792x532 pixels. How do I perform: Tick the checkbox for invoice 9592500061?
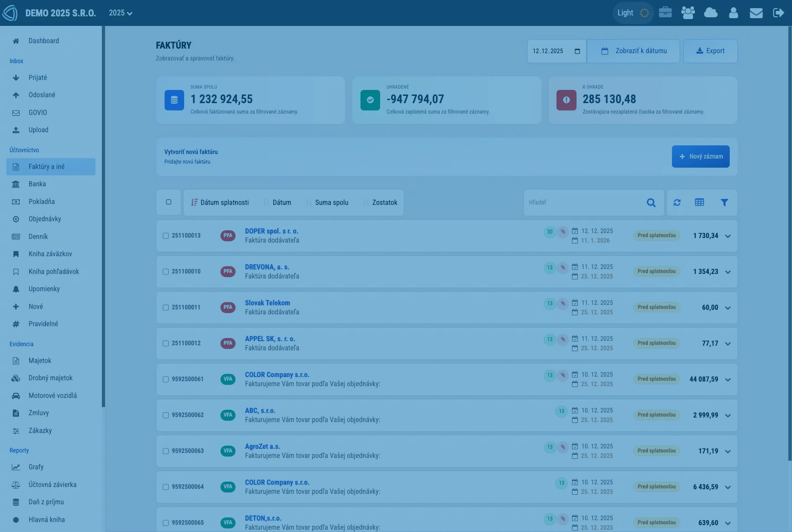[166, 379]
